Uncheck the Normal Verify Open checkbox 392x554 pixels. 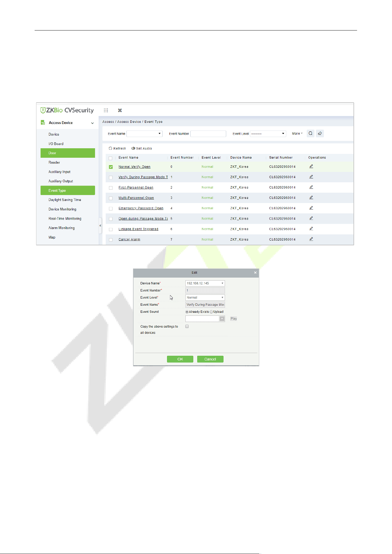click(111, 167)
